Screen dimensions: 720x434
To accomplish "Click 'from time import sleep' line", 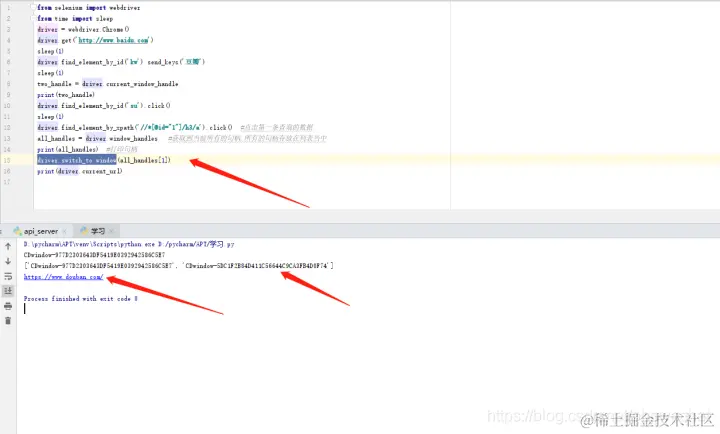I will click(75, 18).
